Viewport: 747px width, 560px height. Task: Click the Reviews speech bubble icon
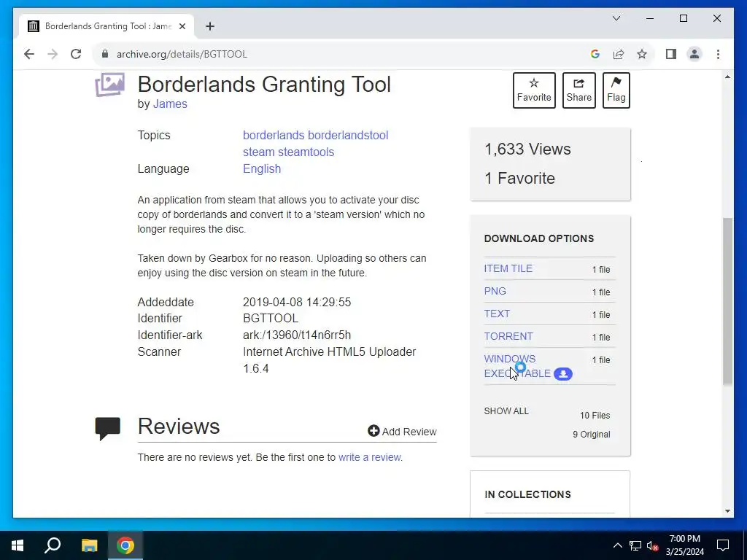(108, 429)
